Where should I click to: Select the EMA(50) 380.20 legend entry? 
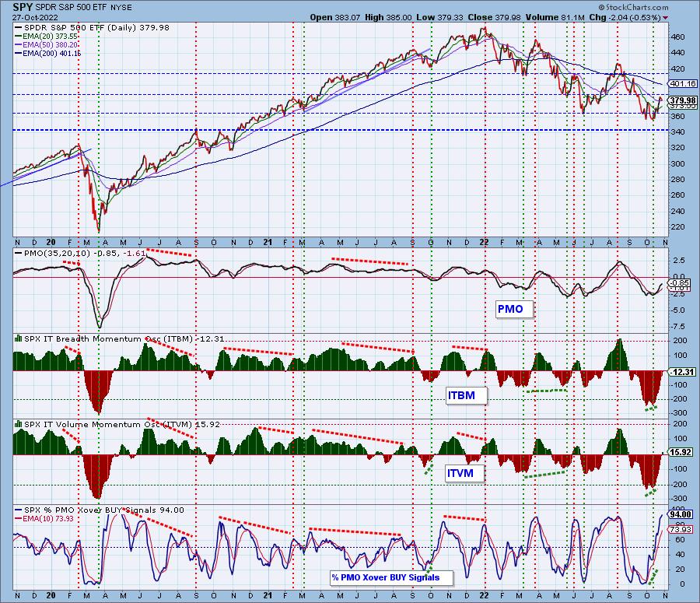[46, 45]
